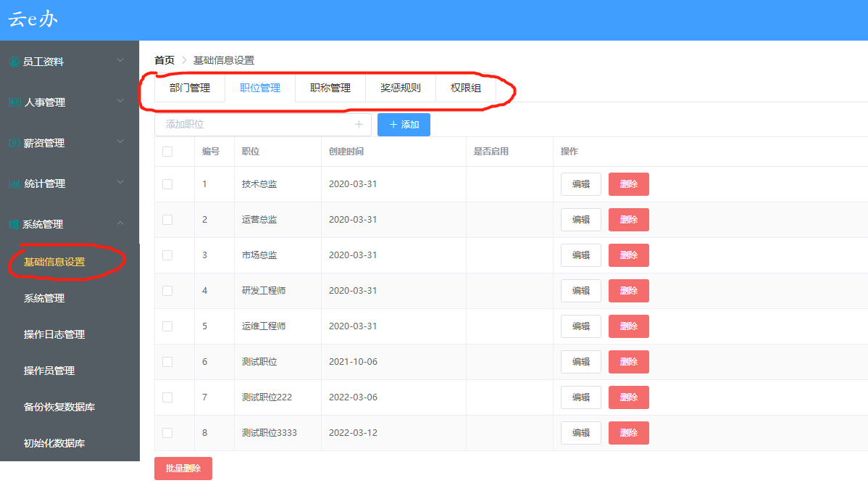Open 基础信息设置 in the sidebar

(54, 262)
